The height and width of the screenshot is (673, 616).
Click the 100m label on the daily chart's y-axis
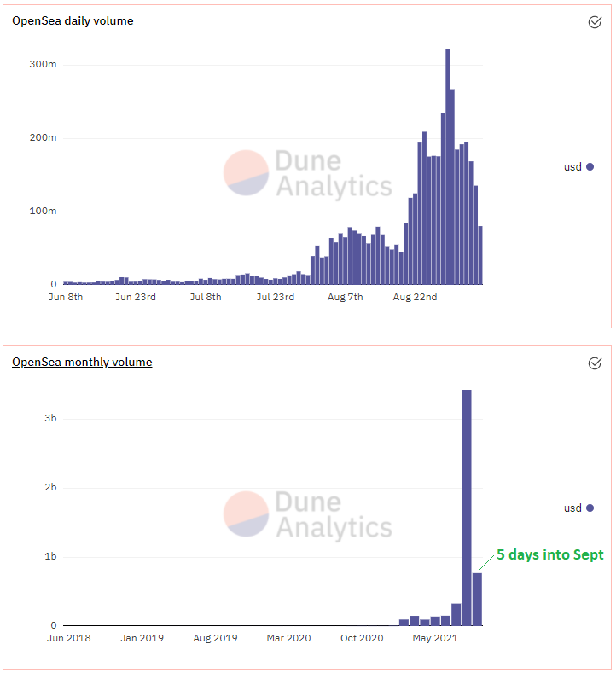(43, 211)
